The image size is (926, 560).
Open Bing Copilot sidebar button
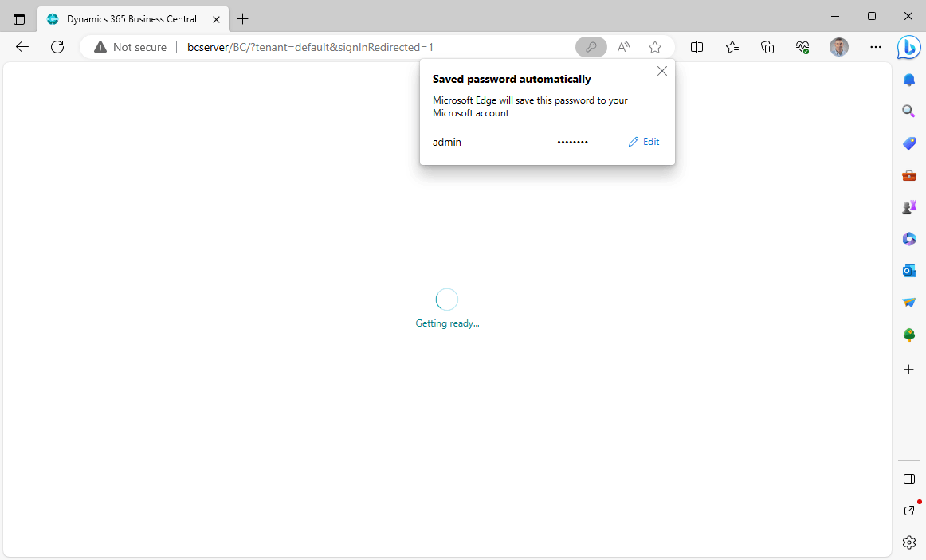pos(908,47)
